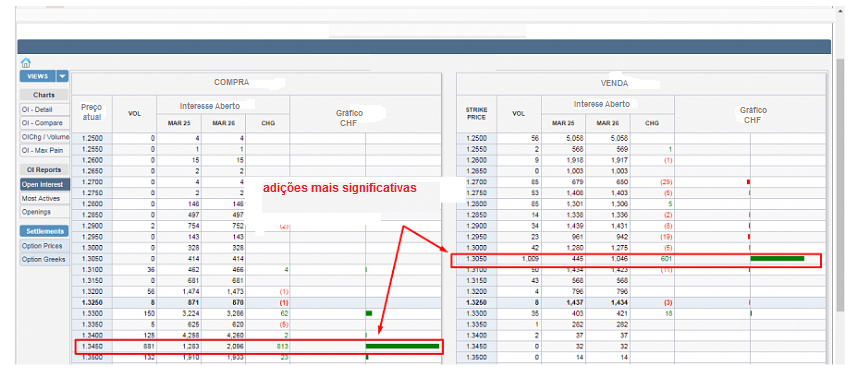The image size is (851, 377).
Task: Click the Charts section header
Action: 44,95
